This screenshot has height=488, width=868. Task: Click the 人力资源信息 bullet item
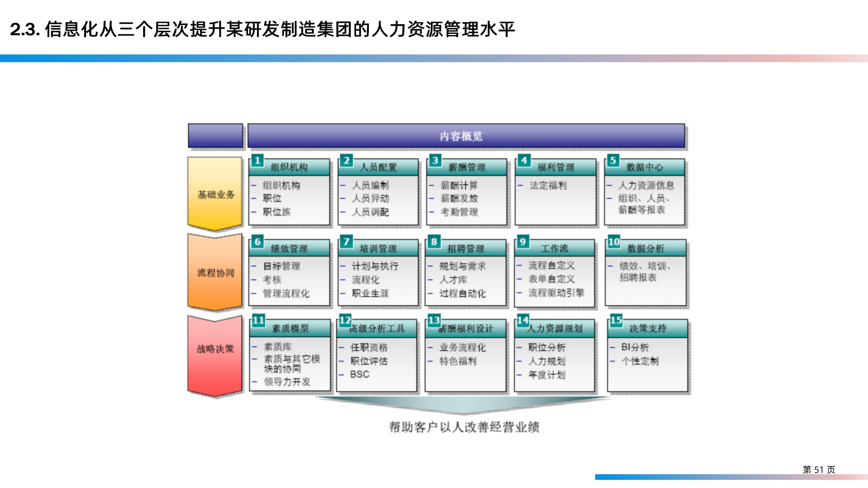pyautogui.click(x=646, y=185)
